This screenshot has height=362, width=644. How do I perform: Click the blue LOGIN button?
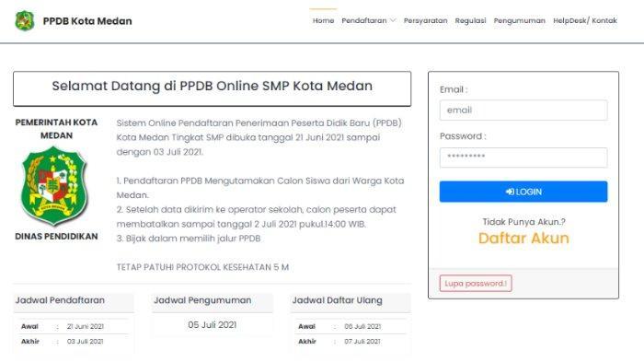click(523, 192)
